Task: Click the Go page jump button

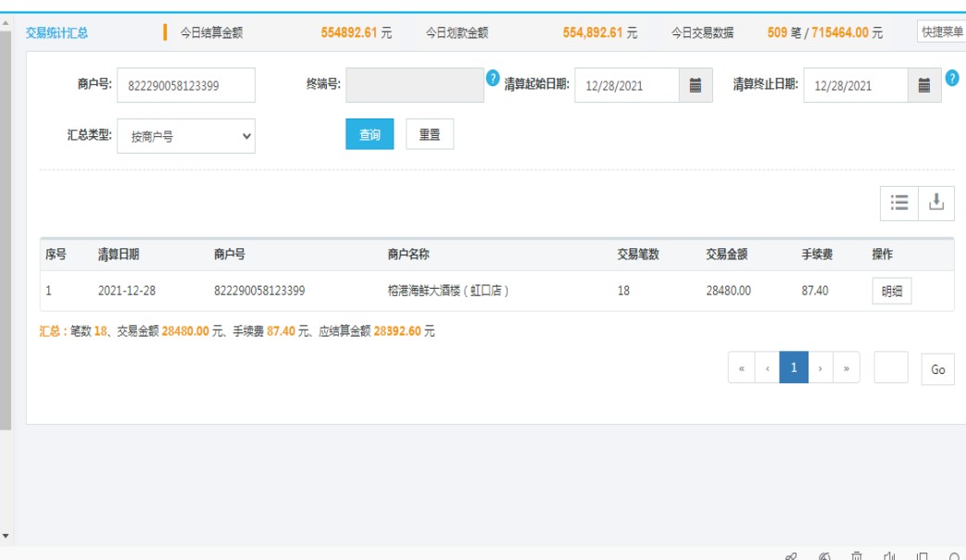Action: click(937, 369)
